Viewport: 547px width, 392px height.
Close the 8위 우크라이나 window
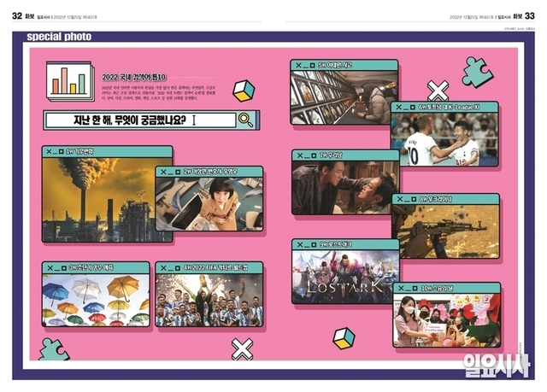pos(400,199)
